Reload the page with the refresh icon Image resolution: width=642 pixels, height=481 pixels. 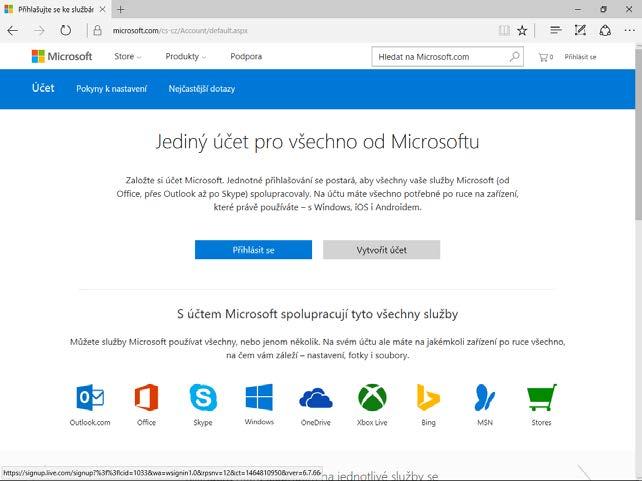tap(66, 30)
